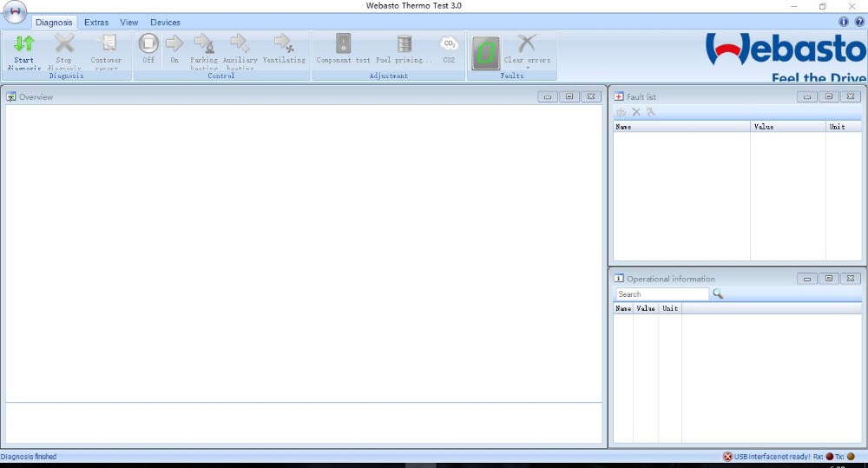Click the magnifier search icon
The height and width of the screenshot is (468, 868).
[718, 294]
